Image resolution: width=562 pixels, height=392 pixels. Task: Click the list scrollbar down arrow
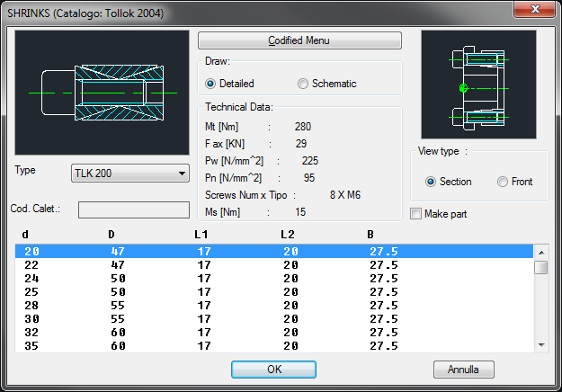pos(541,345)
